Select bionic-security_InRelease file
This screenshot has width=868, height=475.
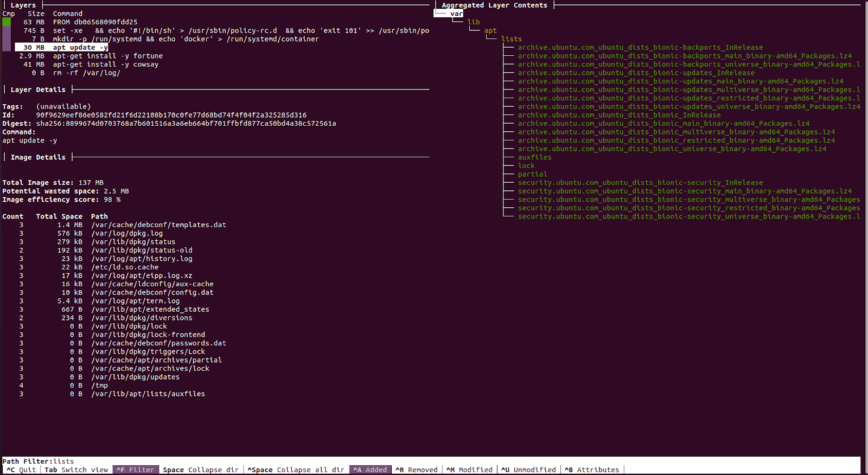coord(640,183)
